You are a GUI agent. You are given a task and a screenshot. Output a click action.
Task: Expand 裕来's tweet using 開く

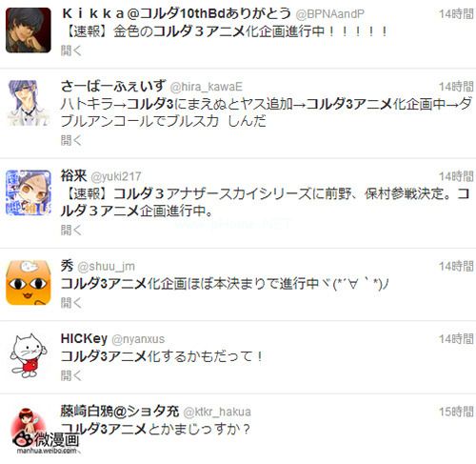click(x=71, y=231)
